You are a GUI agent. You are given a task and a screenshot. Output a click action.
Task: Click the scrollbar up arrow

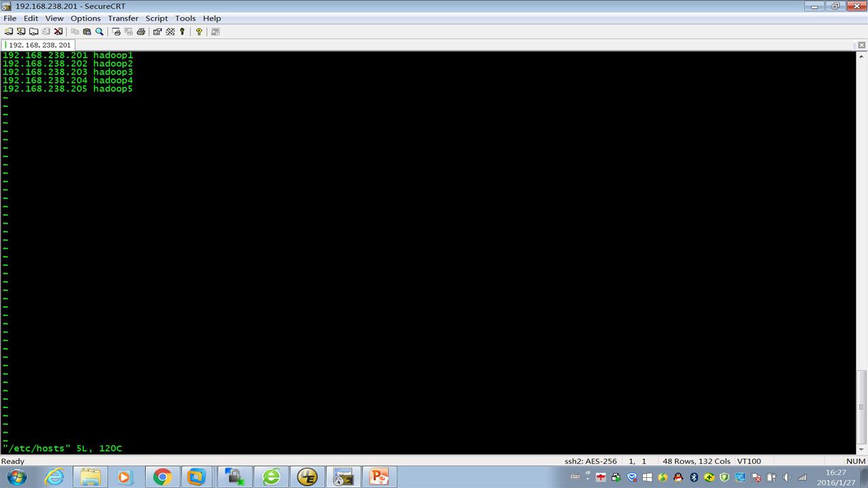862,56
